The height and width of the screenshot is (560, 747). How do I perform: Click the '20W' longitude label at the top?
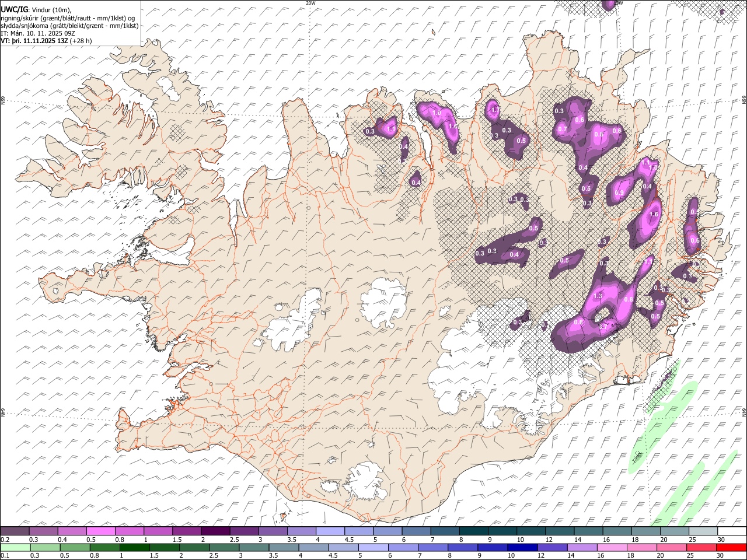310,3
